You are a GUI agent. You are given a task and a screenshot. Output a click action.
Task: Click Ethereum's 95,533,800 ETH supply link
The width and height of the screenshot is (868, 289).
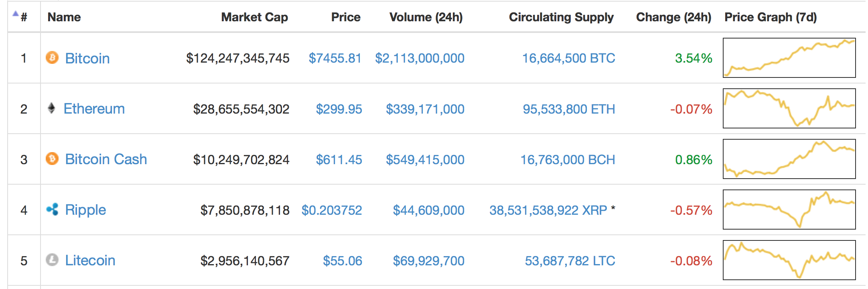[568, 109]
